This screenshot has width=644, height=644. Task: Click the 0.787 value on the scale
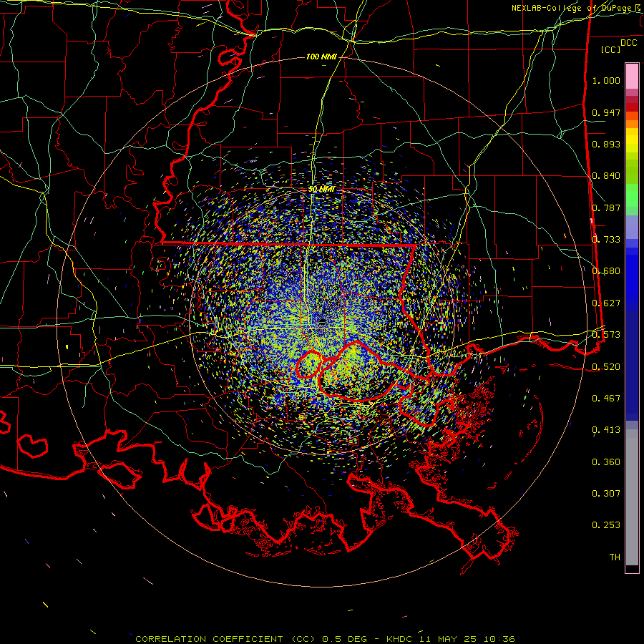606,208
